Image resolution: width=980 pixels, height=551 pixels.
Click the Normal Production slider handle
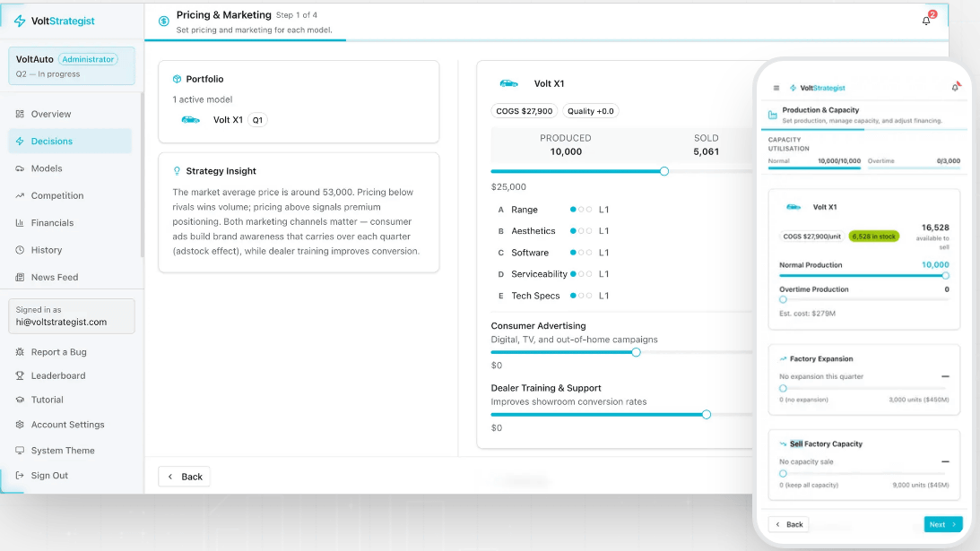pos(945,276)
